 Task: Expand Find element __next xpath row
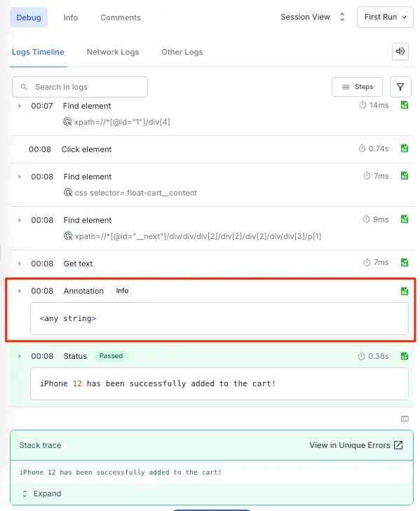pyautogui.click(x=20, y=220)
